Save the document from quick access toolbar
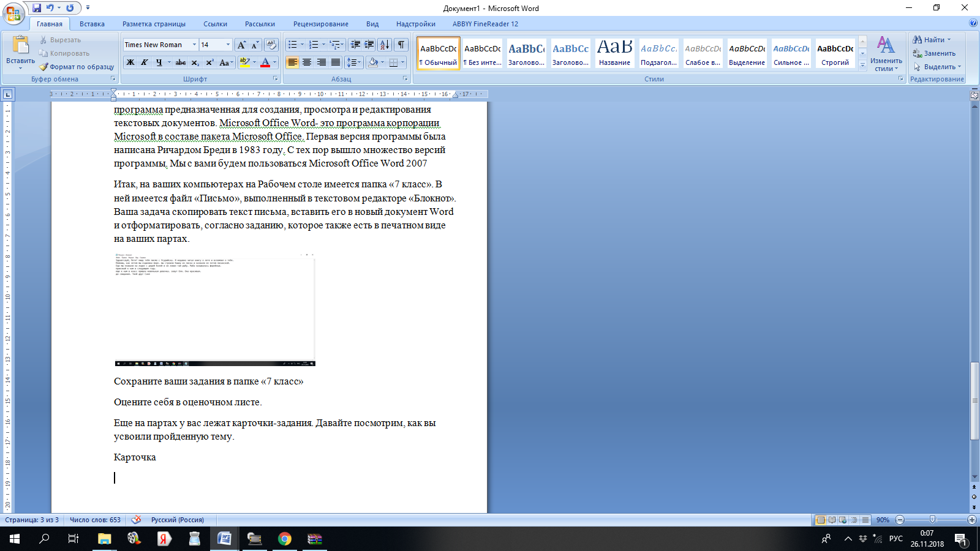The height and width of the screenshot is (551, 980). [x=37, y=8]
